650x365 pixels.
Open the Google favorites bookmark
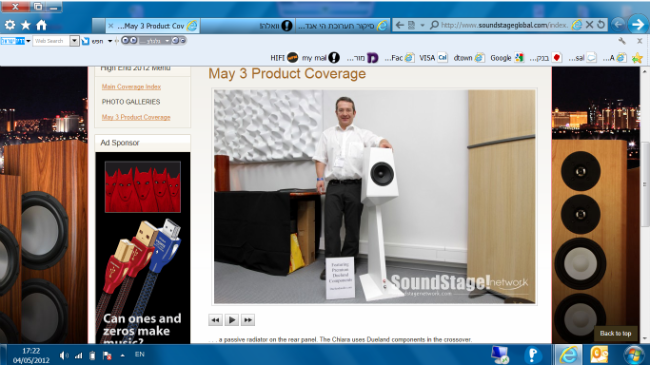pos(507,58)
